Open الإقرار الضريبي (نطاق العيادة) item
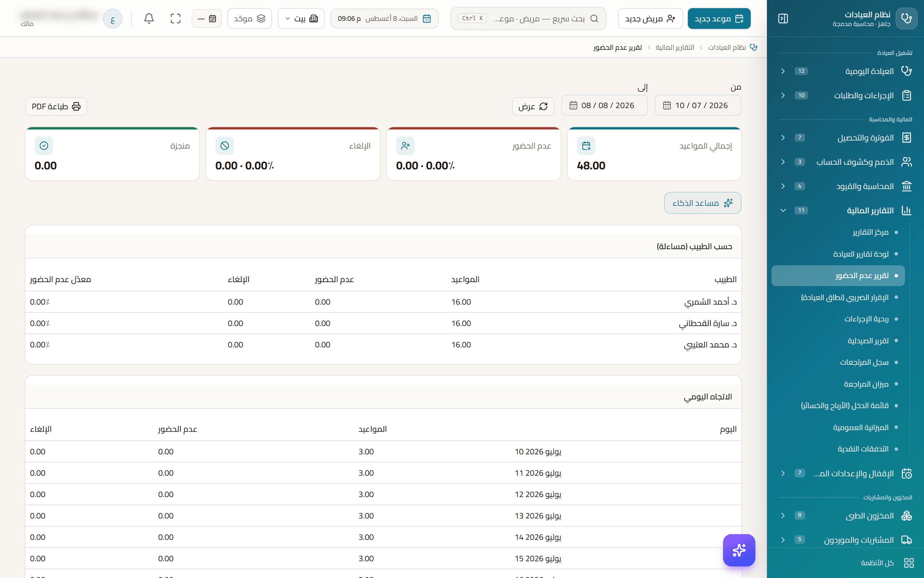Viewport: 924px width, 578px height. pyautogui.click(x=838, y=297)
